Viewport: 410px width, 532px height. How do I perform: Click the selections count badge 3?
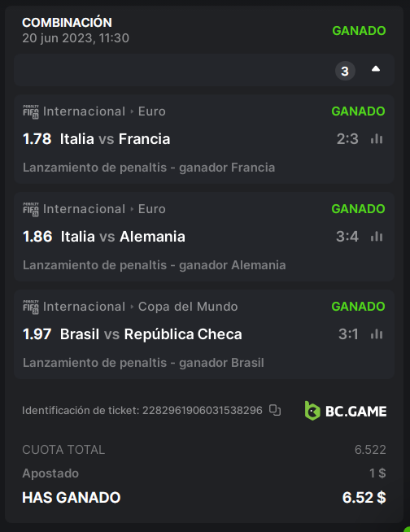(x=345, y=71)
